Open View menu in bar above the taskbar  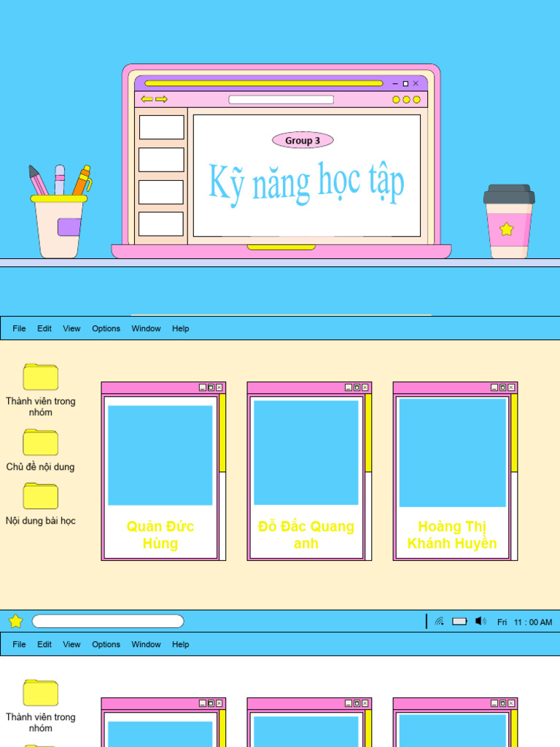71,329
